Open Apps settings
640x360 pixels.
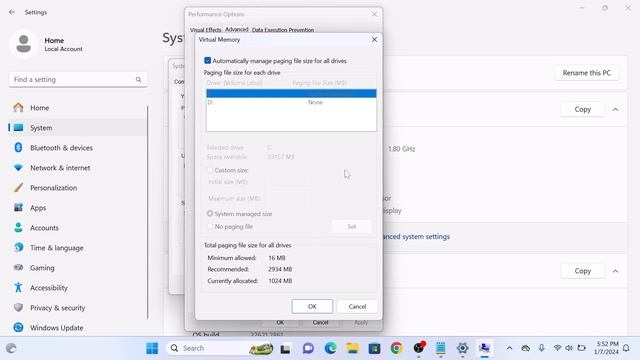[78, 208]
